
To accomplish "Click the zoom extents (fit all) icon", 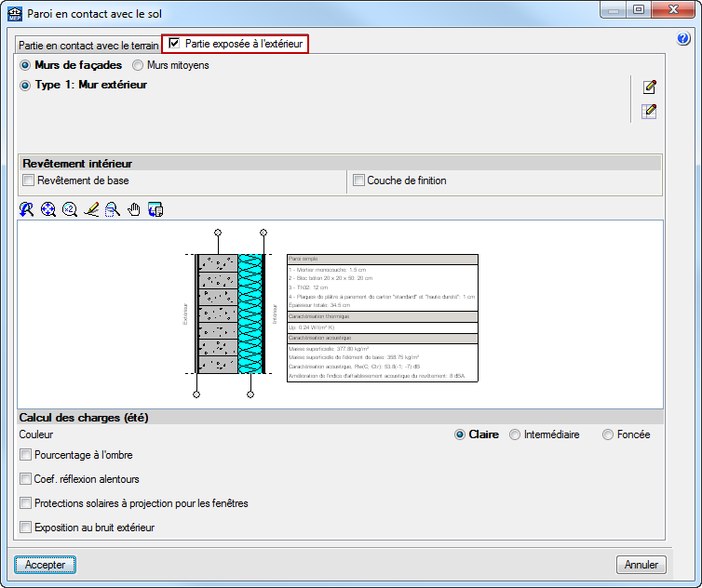I will point(47,209).
